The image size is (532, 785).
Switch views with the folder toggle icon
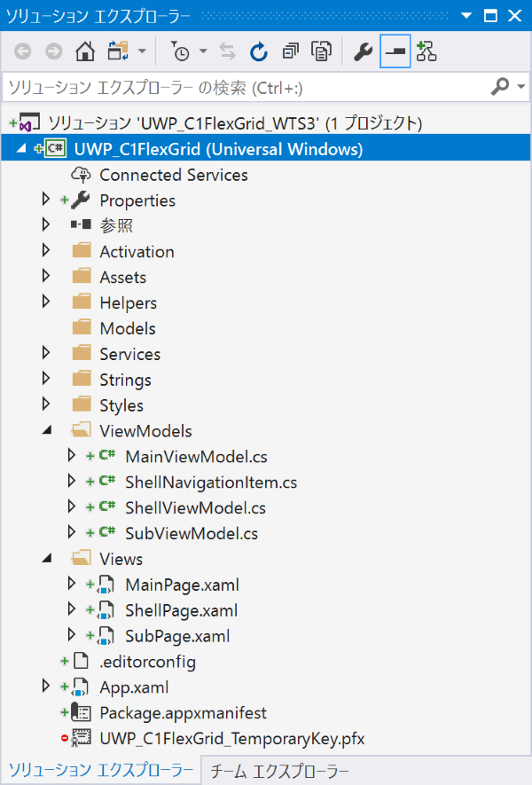click(118, 51)
